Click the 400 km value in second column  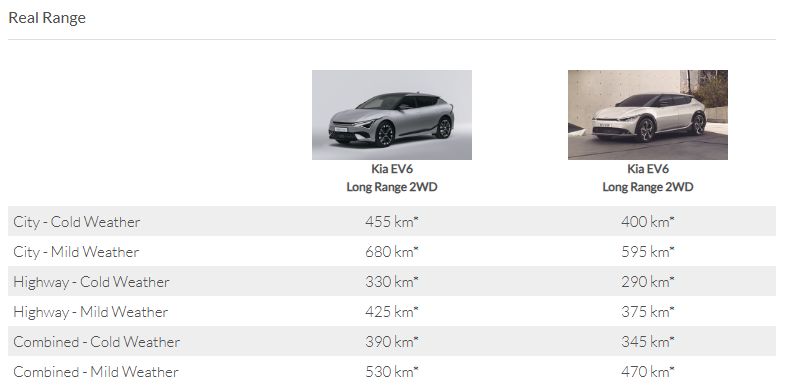[648, 222]
